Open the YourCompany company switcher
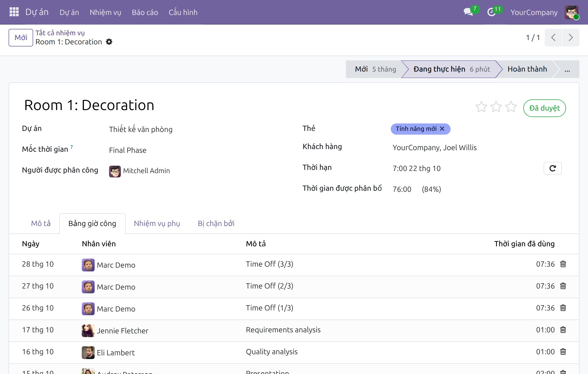This screenshot has width=588, height=374. click(x=534, y=12)
